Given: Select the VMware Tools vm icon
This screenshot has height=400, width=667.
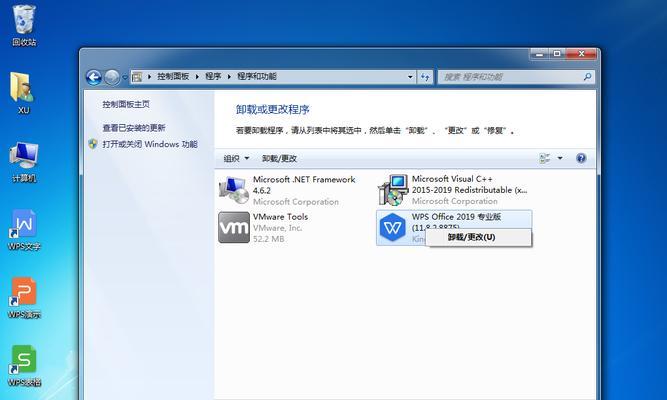Looking at the screenshot, I should [x=234, y=227].
